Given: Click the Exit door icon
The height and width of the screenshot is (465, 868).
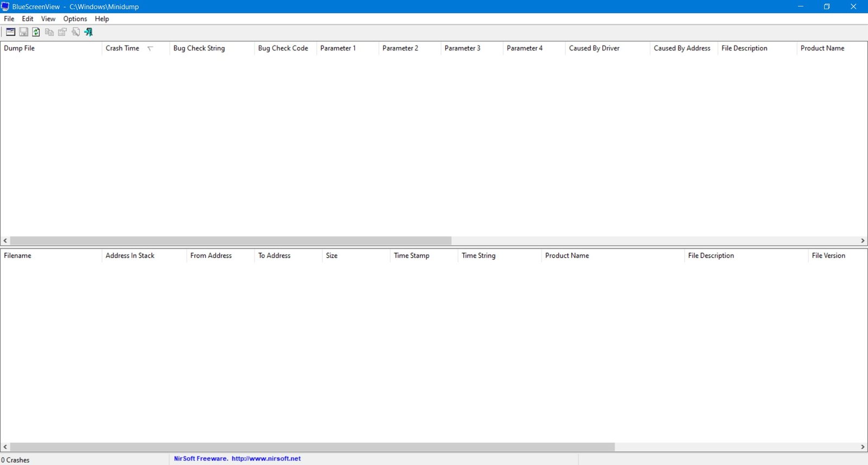Looking at the screenshot, I should (x=88, y=32).
